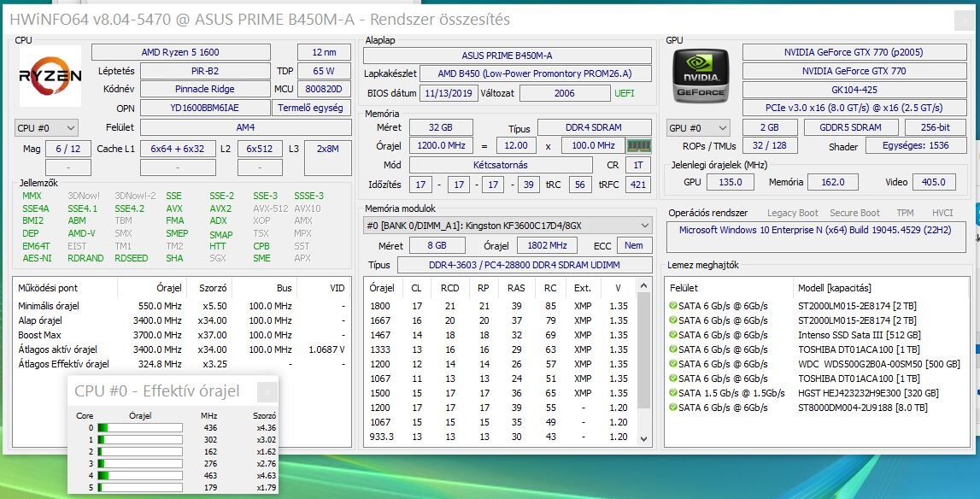Image resolution: width=980 pixels, height=499 pixels.
Task: Click the Boost Max row label
Action: (39, 335)
